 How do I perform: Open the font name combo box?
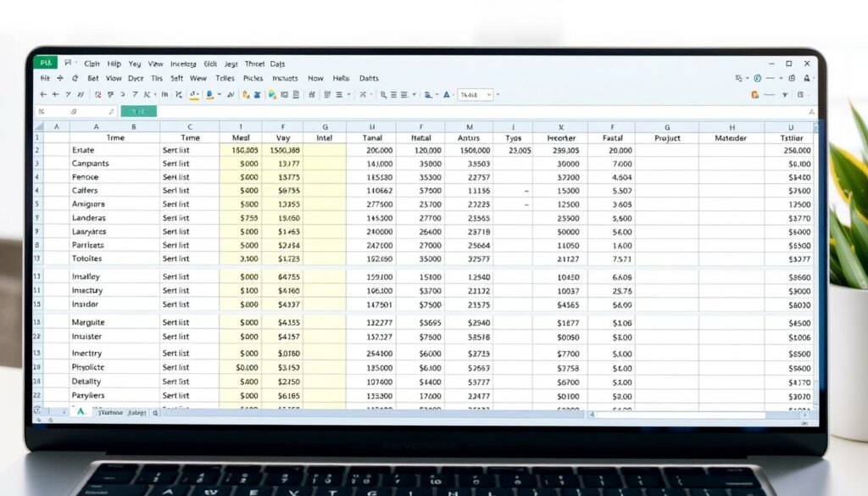click(x=475, y=95)
